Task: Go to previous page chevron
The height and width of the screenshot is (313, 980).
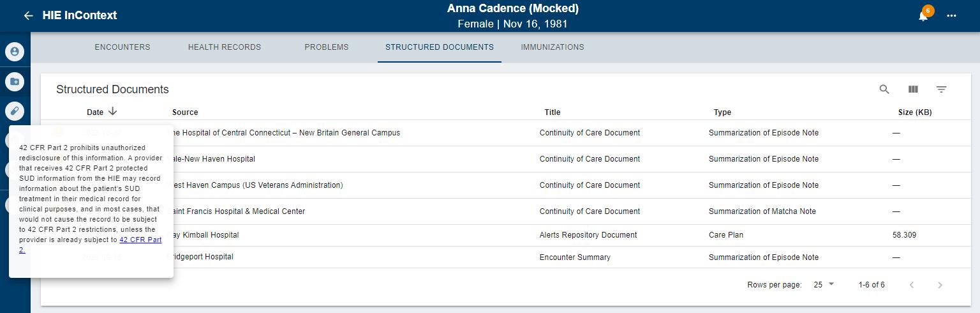Action: (x=912, y=285)
